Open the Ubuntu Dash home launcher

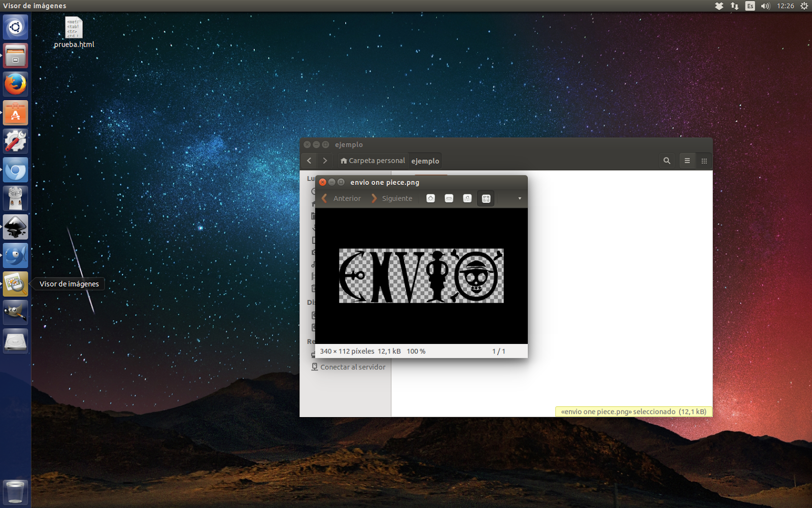pyautogui.click(x=16, y=27)
